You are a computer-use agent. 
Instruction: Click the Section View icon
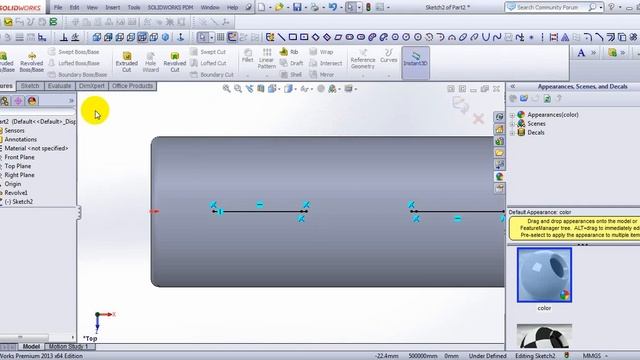[x=260, y=89]
